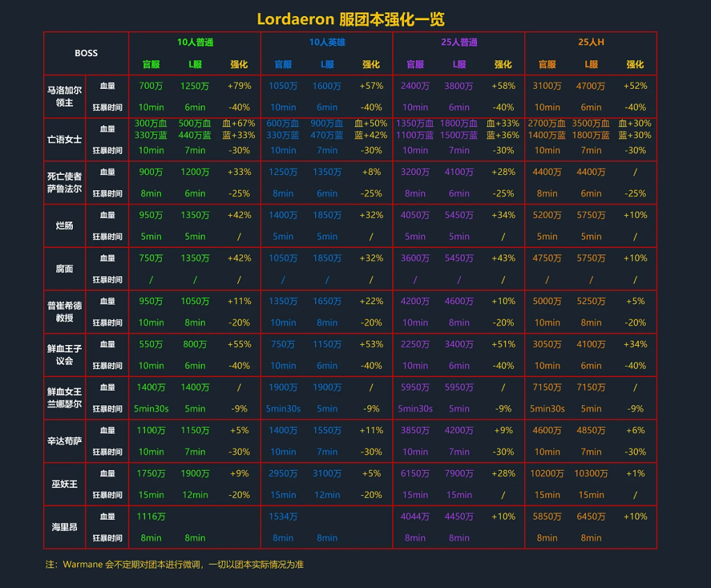Click the '10人英雄' column group header
The height and width of the screenshot is (588, 711).
point(327,42)
